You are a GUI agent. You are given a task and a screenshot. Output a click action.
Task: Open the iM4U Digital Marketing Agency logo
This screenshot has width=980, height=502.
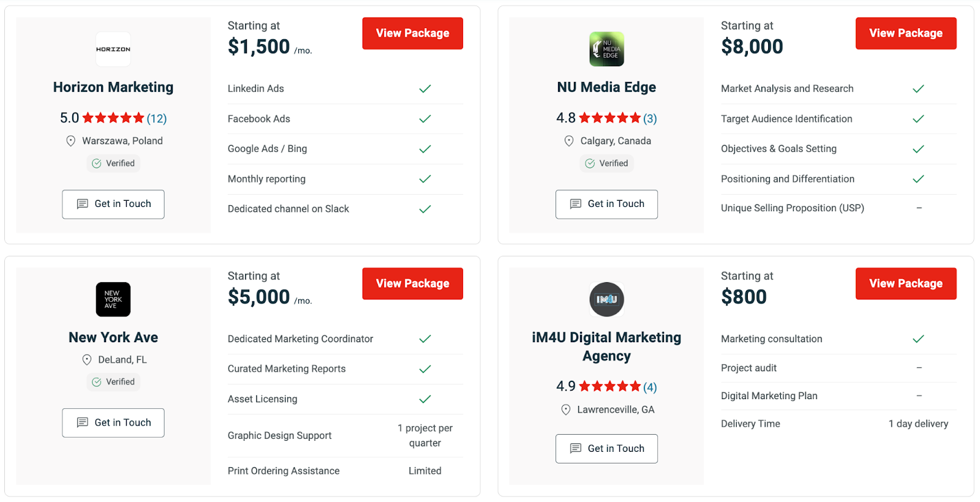606,299
